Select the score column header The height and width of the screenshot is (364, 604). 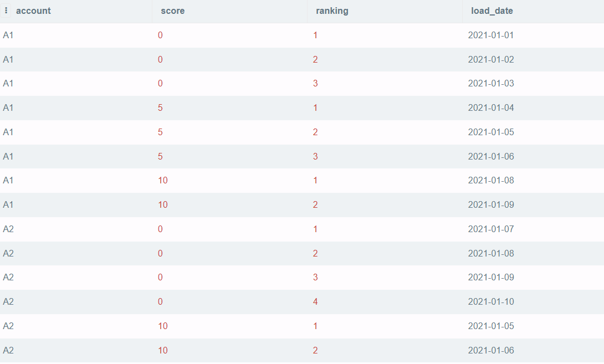coord(172,11)
